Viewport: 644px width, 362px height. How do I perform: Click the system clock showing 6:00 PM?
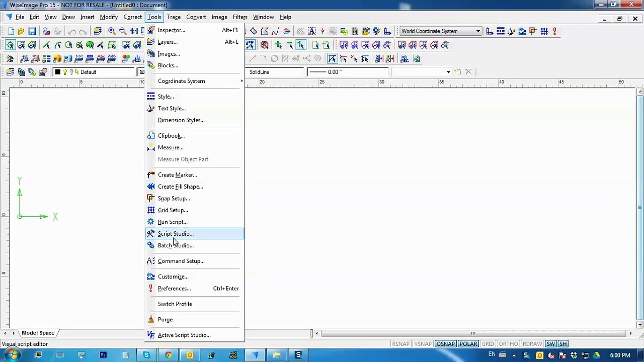[x=620, y=355]
